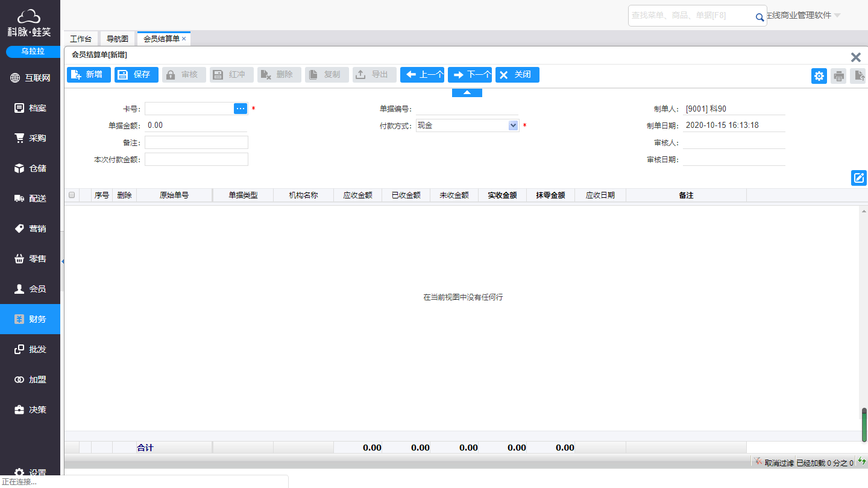Close the 会员结算单 tab
This screenshot has width=868, height=488.
coord(184,39)
